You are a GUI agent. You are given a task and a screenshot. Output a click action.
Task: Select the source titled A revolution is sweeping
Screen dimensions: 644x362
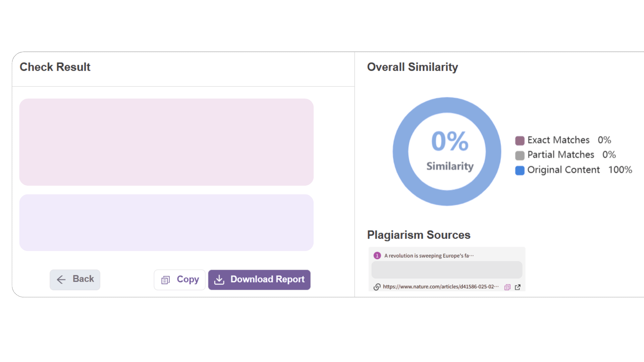coord(429,256)
